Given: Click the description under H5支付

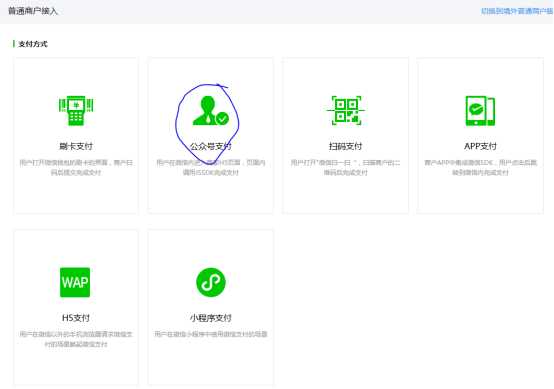Looking at the screenshot, I should pos(76,339).
